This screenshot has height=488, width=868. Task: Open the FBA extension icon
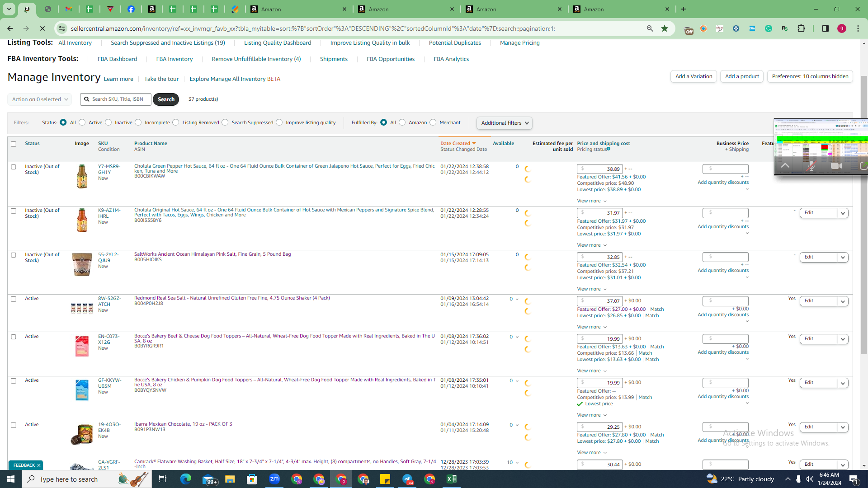pyautogui.click(x=752, y=28)
